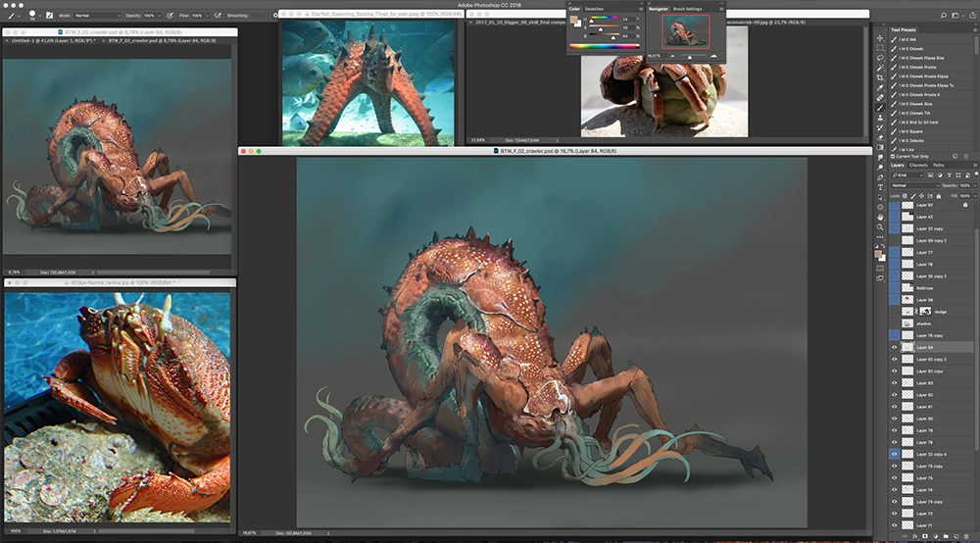Switch to the Swatches tab
Viewport: 980px width, 543px height.
tap(595, 9)
